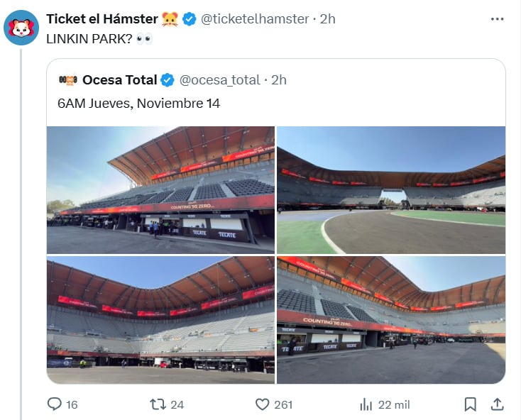Click the Ocesa Total logo avatar
The image size is (521, 420).
(x=67, y=79)
